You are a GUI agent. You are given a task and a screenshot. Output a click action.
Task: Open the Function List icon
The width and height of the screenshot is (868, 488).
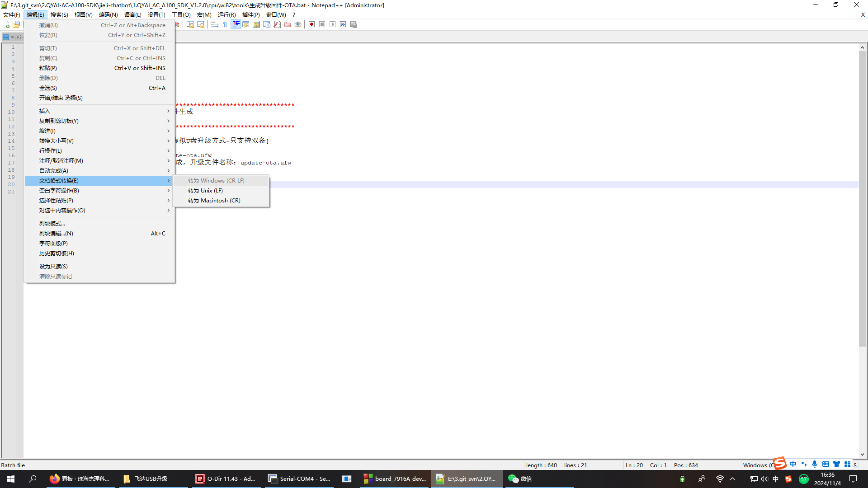(277, 24)
